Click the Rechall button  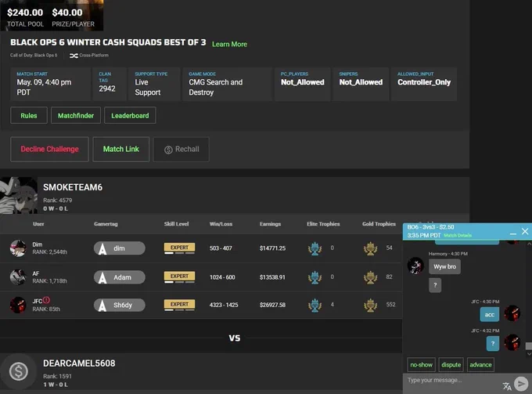pyautogui.click(x=182, y=149)
